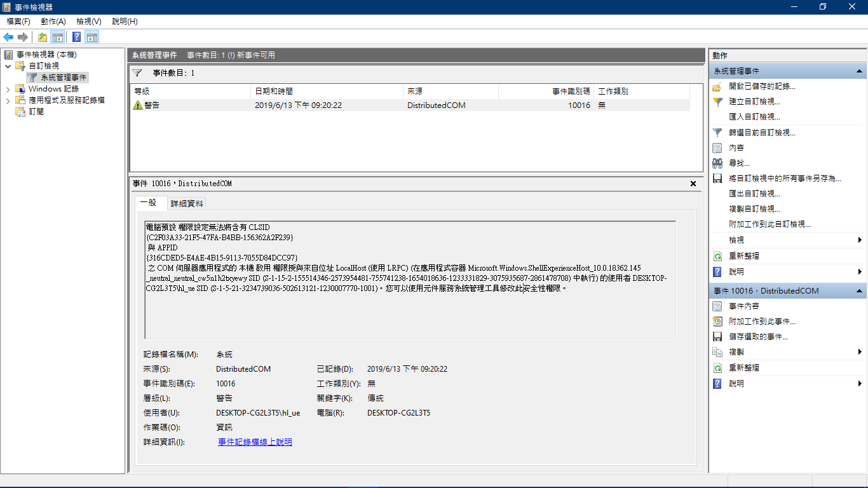Image resolution: width=868 pixels, height=488 pixels.
Task: Click the 說明 icon under 系統管理事件 actions
Action: click(717, 272)
